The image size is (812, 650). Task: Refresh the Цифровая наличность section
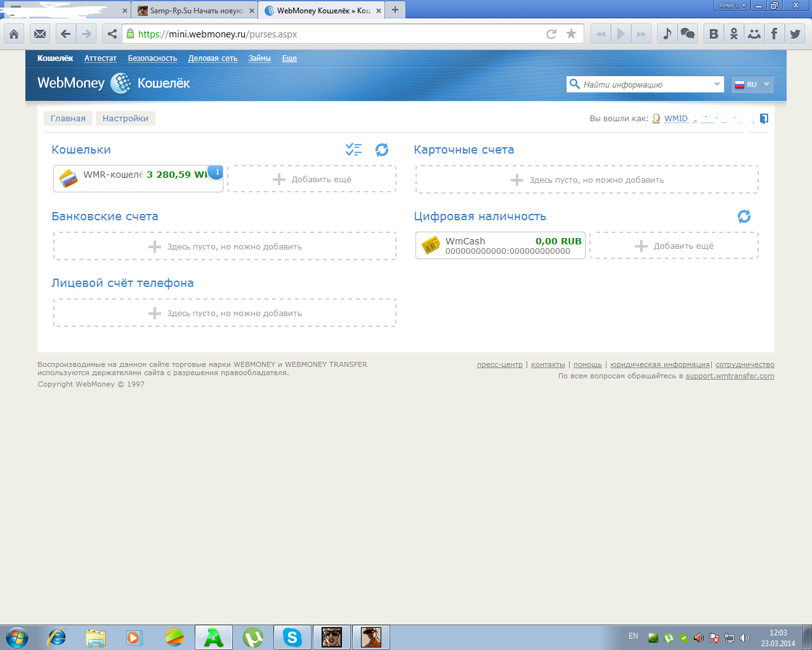click(744, 216)
